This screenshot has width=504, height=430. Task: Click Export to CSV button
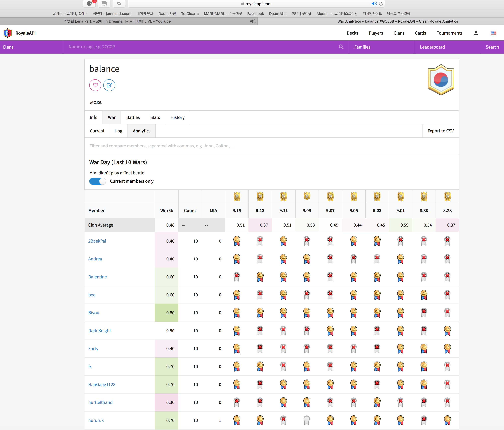[441, 131]
